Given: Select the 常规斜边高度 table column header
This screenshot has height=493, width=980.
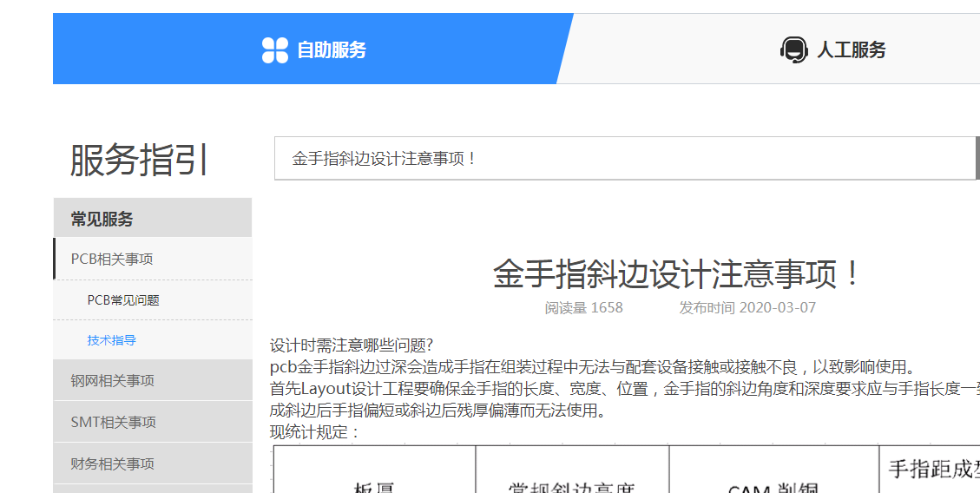Looking at the screenshot, I should tap(572, 486).
